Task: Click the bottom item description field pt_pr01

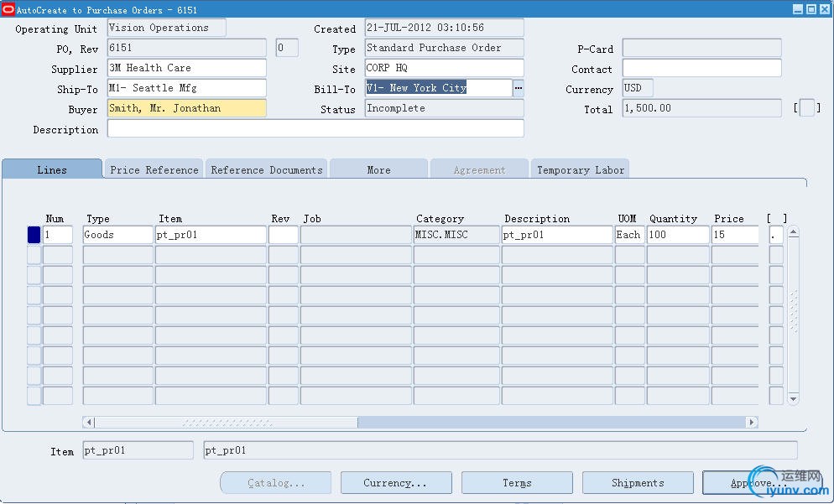Action: (501, 450)
